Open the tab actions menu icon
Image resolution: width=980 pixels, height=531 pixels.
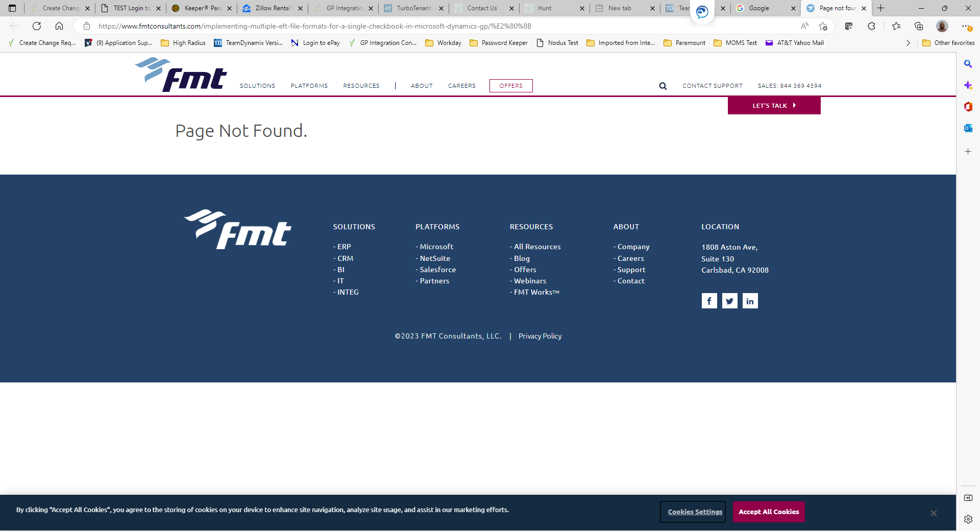click(x=12, y=8)
